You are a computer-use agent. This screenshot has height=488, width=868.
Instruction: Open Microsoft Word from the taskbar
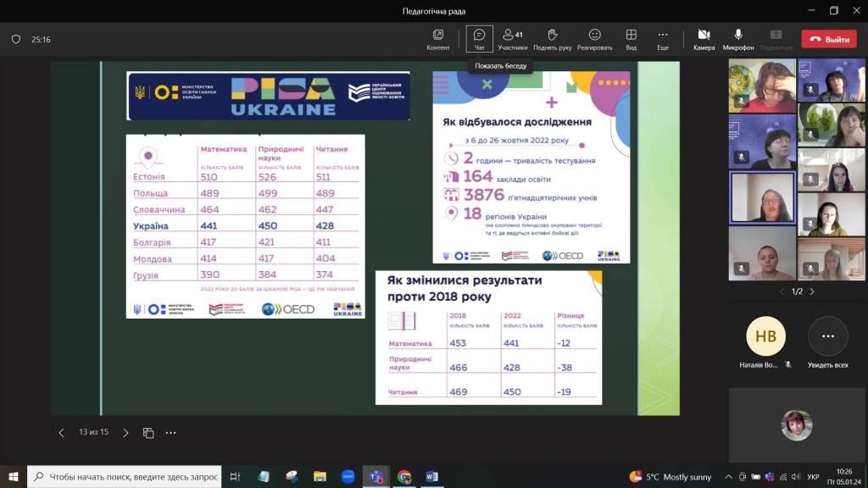[x=431, y=476]
